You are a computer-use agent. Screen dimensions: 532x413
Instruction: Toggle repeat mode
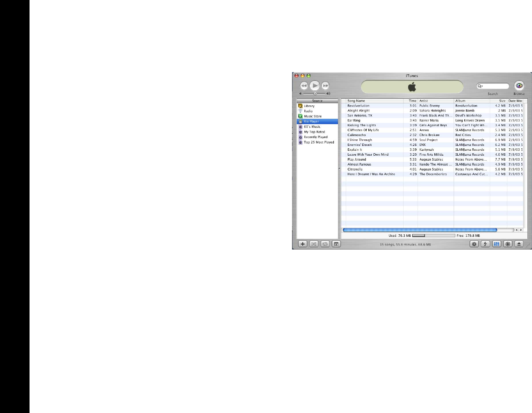(x=325, y=244)
